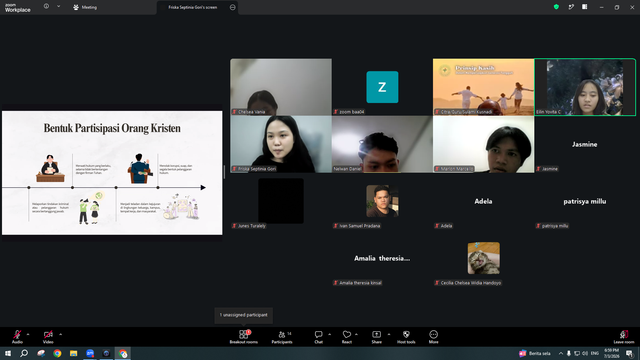
Task: Open the React emoji menu
Action: [347, 336]
